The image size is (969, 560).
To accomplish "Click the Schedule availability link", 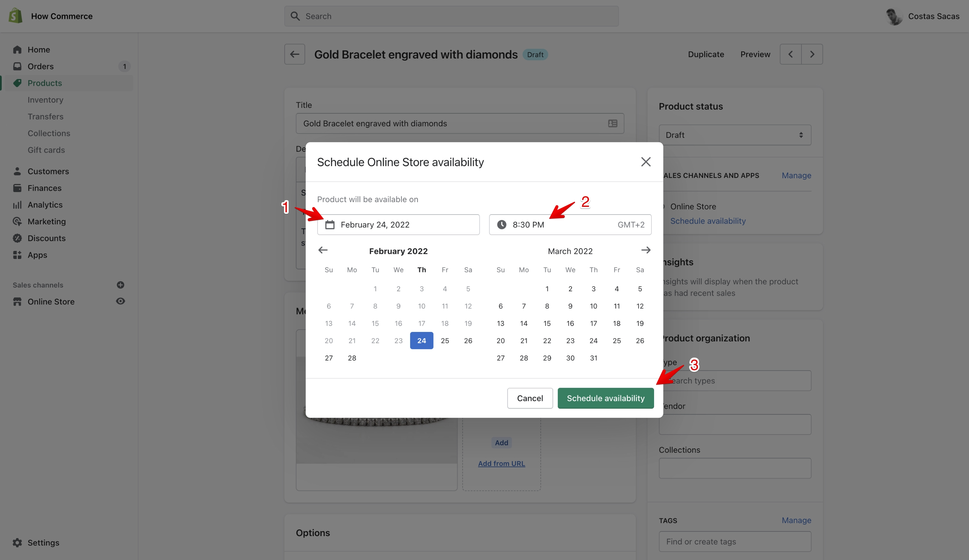I will click(x=708, y=221).
